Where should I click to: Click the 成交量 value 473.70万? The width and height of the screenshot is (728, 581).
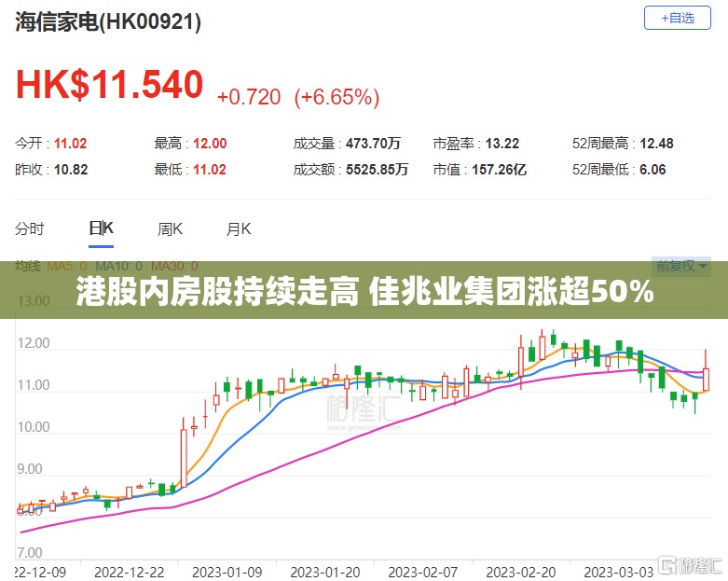[x=373, y=143]
